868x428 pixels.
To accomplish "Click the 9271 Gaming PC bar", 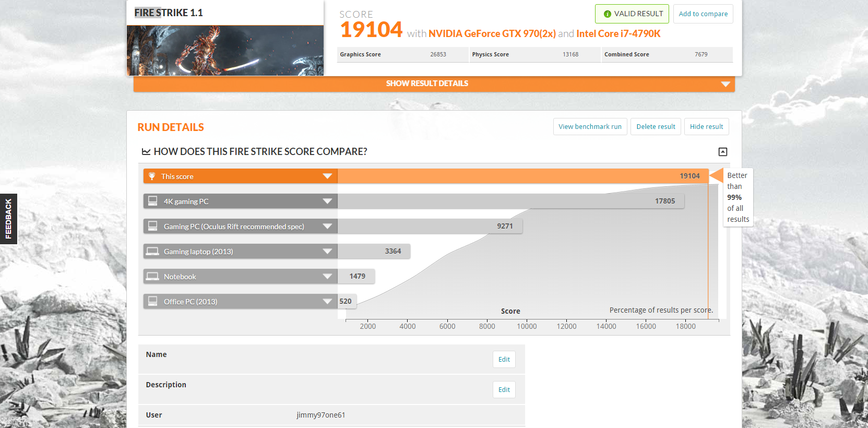I will point(430,226).
